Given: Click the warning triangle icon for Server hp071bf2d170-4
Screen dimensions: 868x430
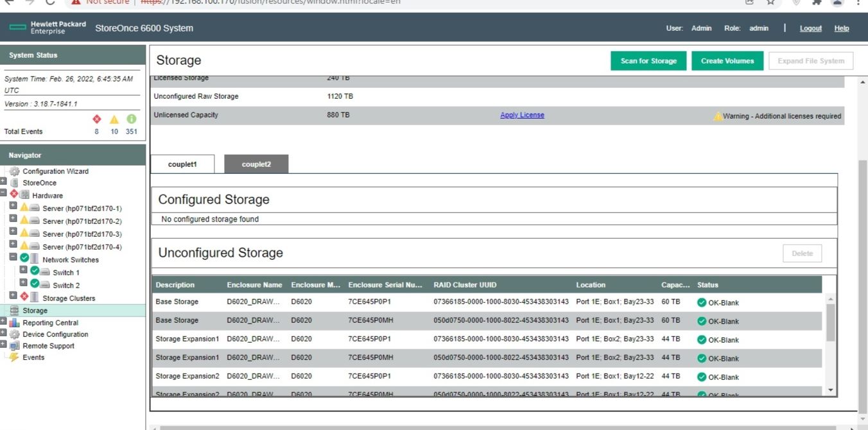Looking at the screenshot, I should (x=24, y=246).
